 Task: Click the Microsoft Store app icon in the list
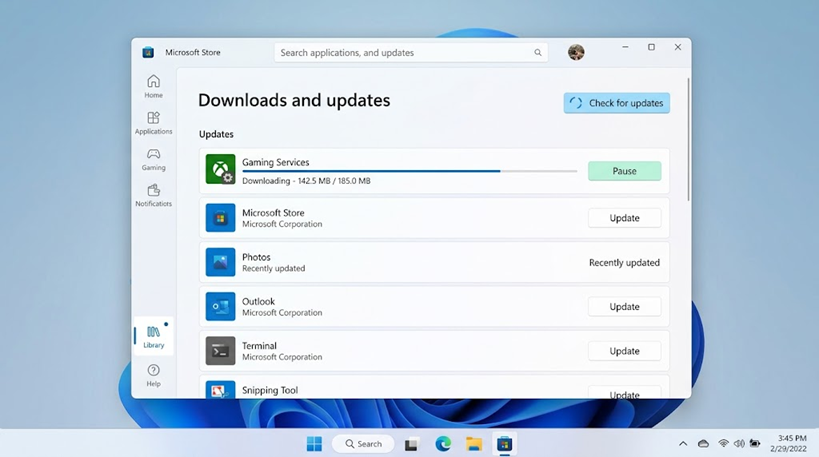[x=220, y=218]
